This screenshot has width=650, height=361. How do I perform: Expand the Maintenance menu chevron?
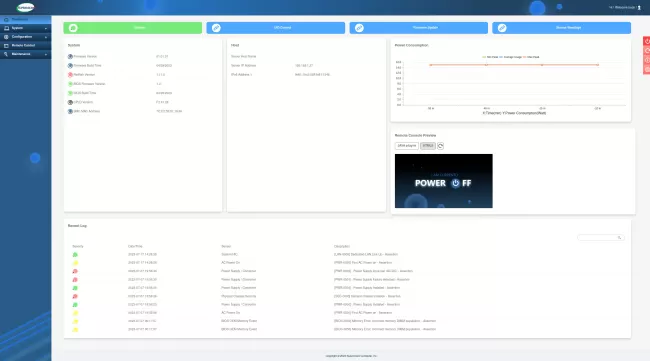click(46, 54)
